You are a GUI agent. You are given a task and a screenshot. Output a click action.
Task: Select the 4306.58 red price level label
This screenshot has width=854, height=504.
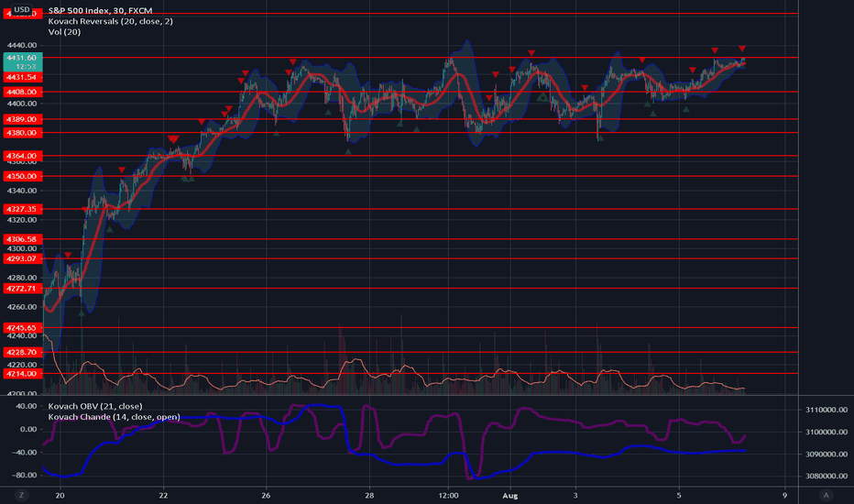click(22, 239)
